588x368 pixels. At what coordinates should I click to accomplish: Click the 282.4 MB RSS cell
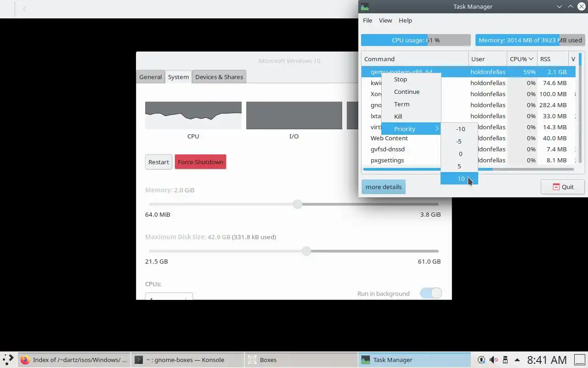point(553,105)
